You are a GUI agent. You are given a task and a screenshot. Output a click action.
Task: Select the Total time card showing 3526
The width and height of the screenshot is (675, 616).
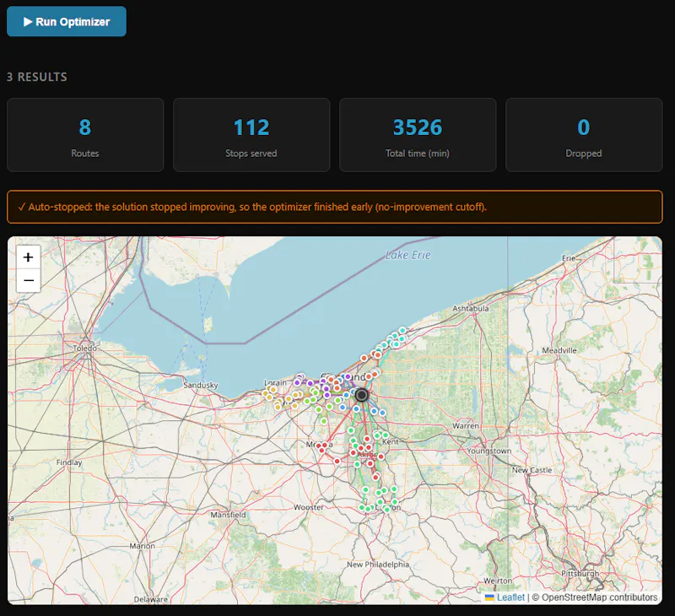tap(418, 135)
